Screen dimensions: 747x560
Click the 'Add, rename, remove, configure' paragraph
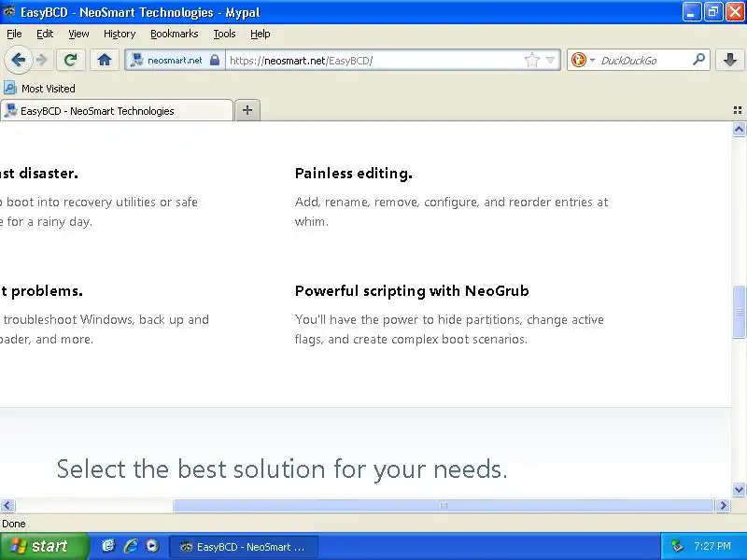pos(451,212)
